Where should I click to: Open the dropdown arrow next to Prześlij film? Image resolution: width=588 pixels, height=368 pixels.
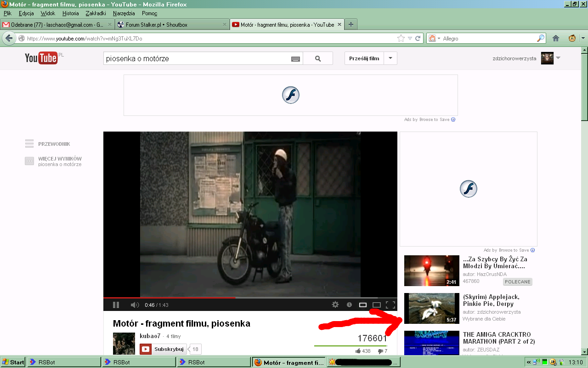click(390, 58)
